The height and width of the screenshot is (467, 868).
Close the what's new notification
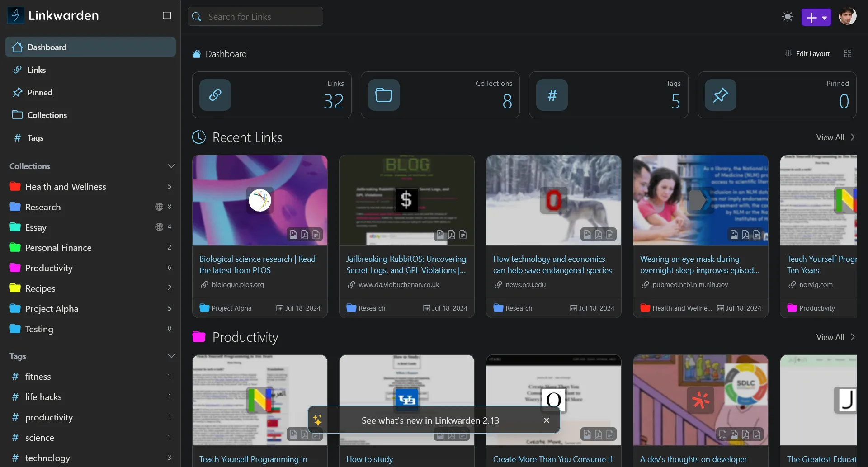pyautogui.click(x=546, y=420)
